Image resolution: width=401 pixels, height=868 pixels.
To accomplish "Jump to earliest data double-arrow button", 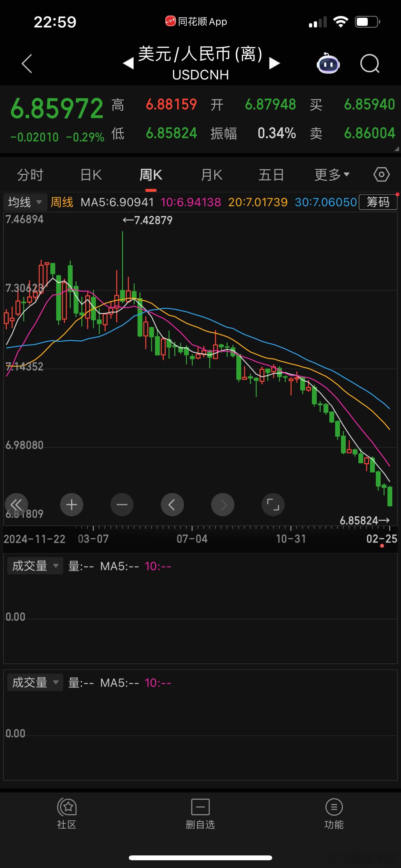I will (x=16, y=504).
